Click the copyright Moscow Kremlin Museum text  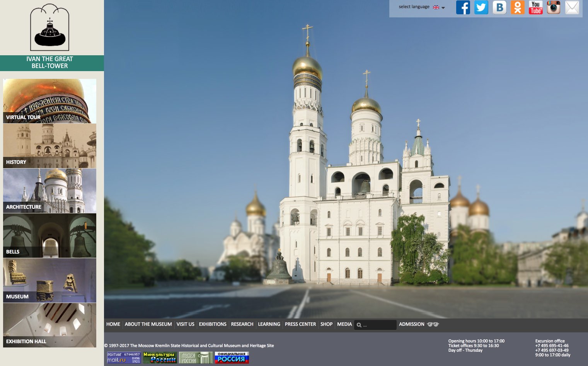pyautogui.click(x=189, y=346)
